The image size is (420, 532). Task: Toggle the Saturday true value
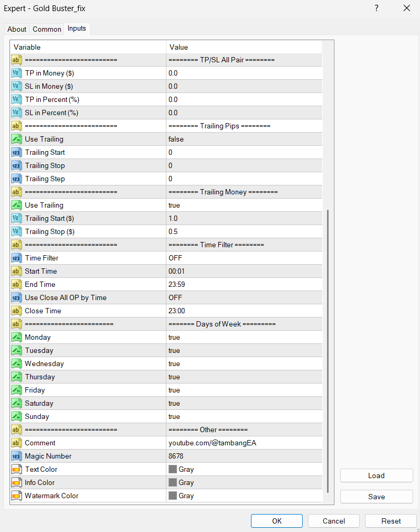174,404
